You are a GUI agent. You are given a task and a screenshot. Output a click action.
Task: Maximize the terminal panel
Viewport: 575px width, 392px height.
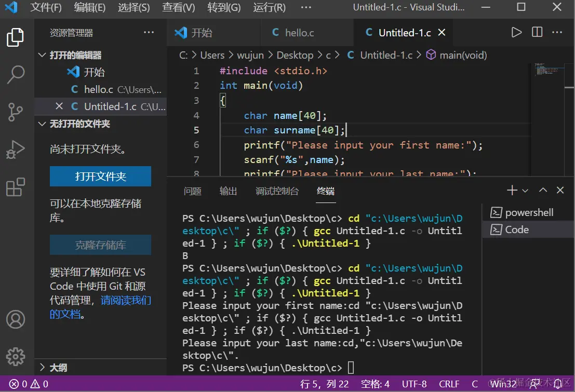(x=543, y=190)
